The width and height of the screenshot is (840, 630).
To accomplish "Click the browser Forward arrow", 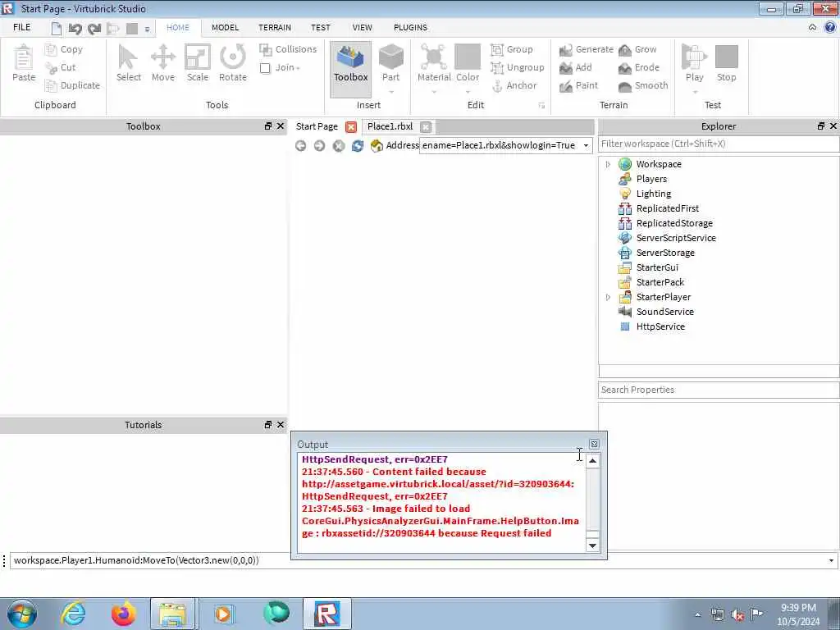I will (x=319, y=146).
